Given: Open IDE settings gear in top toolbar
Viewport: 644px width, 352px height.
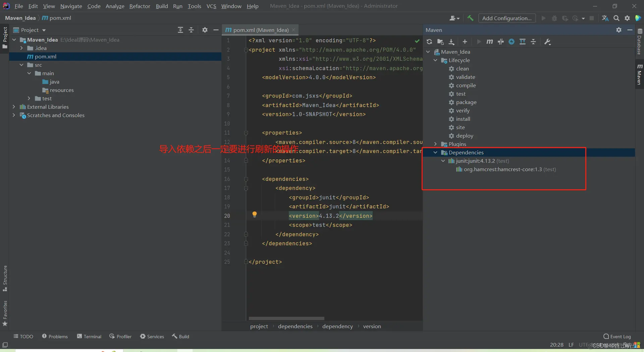Looking at the screenshot, I should (x=627, y=18).
